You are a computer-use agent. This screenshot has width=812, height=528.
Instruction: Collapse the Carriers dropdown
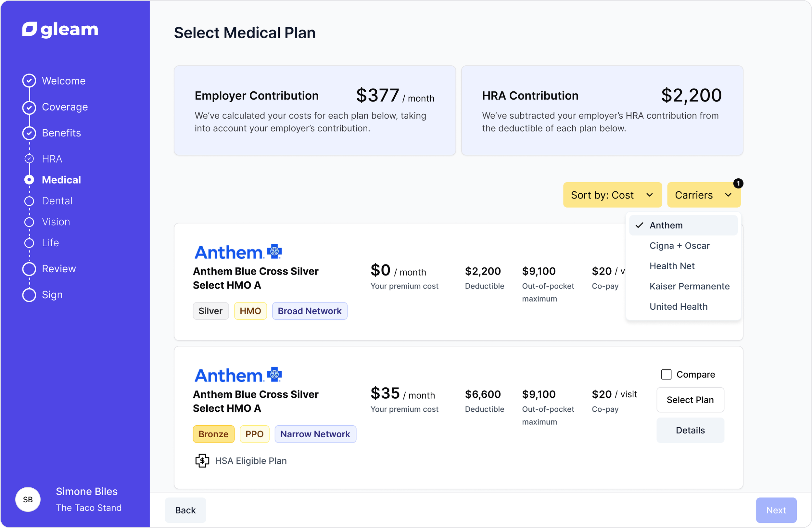point(704,195)
